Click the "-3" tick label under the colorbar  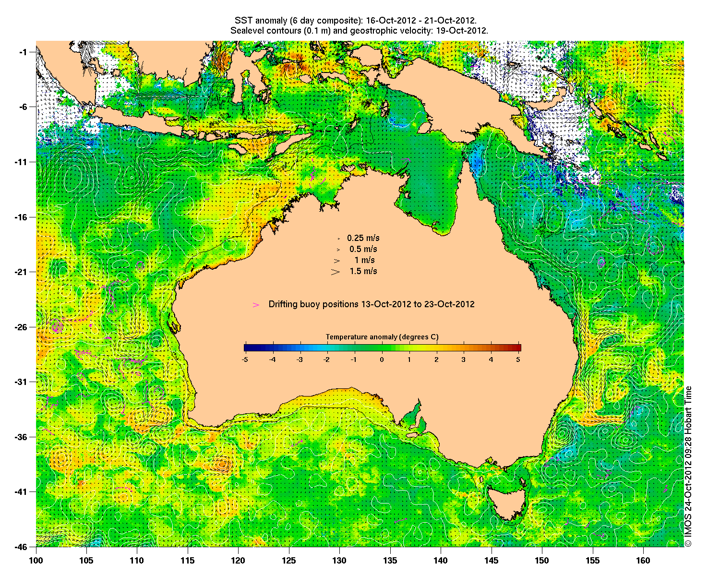point(300,359)
